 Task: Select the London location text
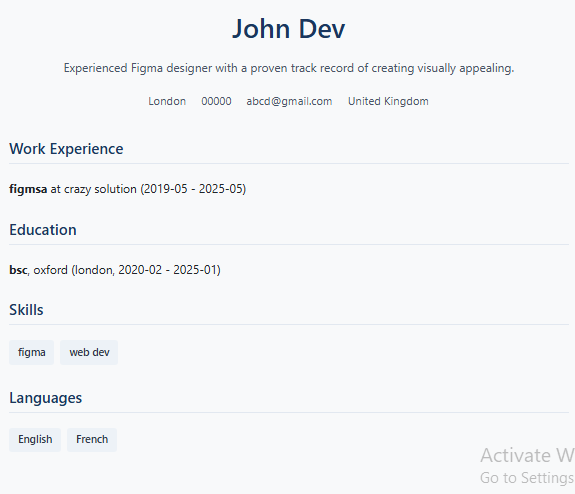pyautogui.click(x=167, y=101)
